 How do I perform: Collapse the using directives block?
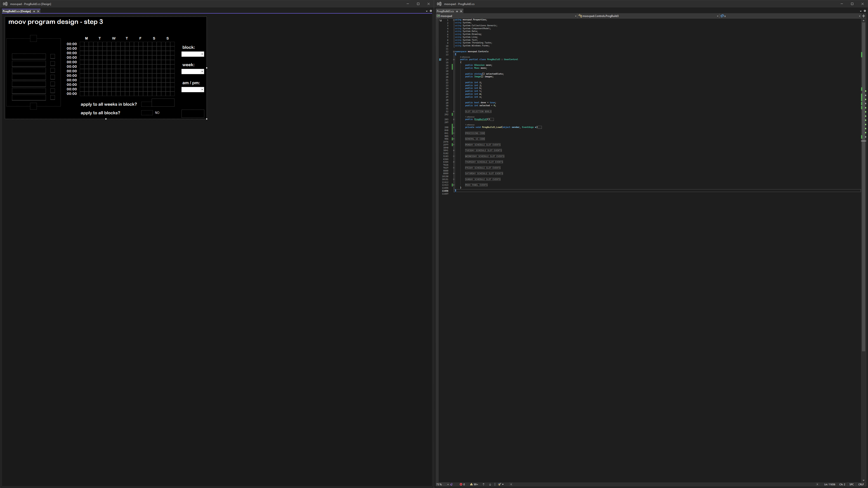click(454, 20)
